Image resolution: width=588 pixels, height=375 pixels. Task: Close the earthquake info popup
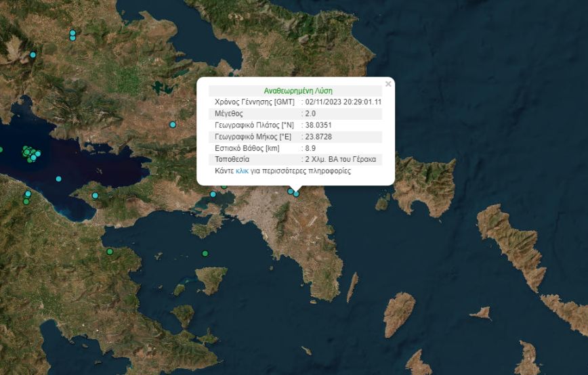coord(388,84)
